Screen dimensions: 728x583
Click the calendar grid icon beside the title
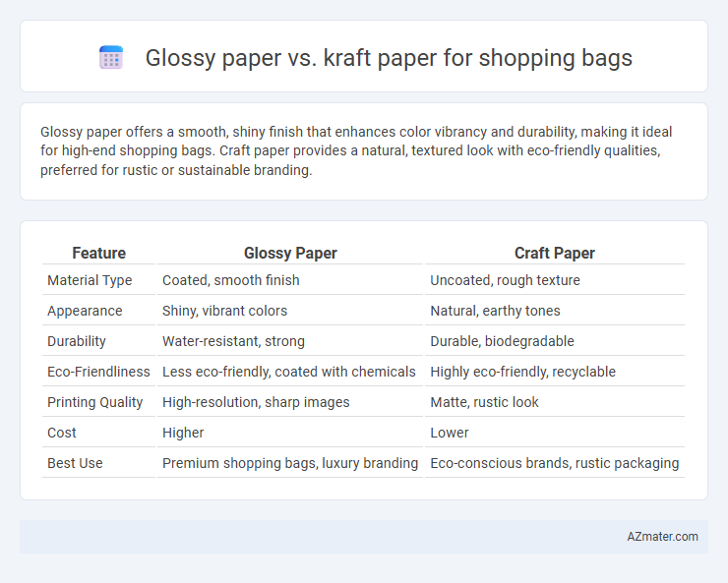click(111, 57)
